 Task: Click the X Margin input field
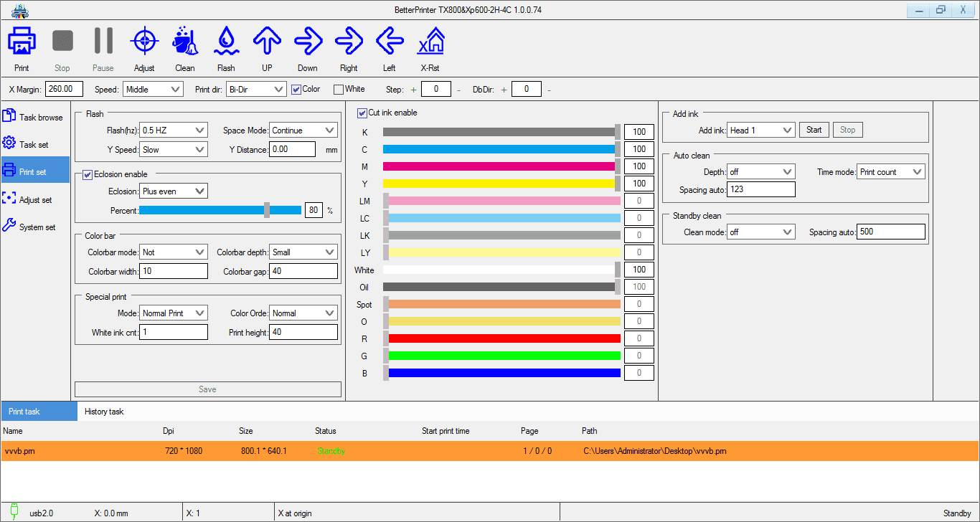tap(64, 90)
